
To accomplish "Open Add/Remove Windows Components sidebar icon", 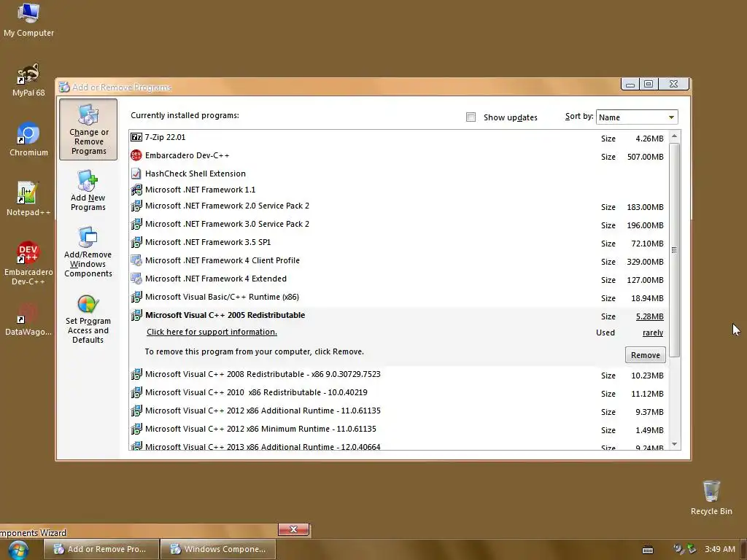I will 88,252.
